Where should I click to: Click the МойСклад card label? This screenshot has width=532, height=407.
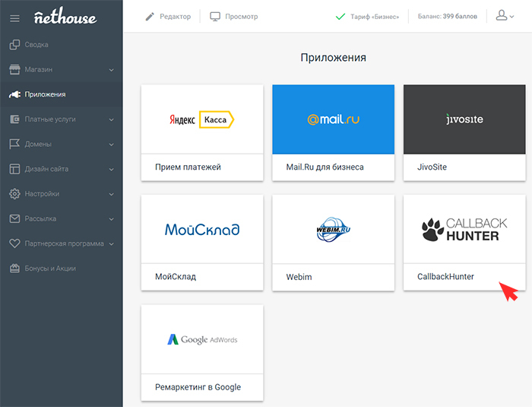tap(176, 277)
